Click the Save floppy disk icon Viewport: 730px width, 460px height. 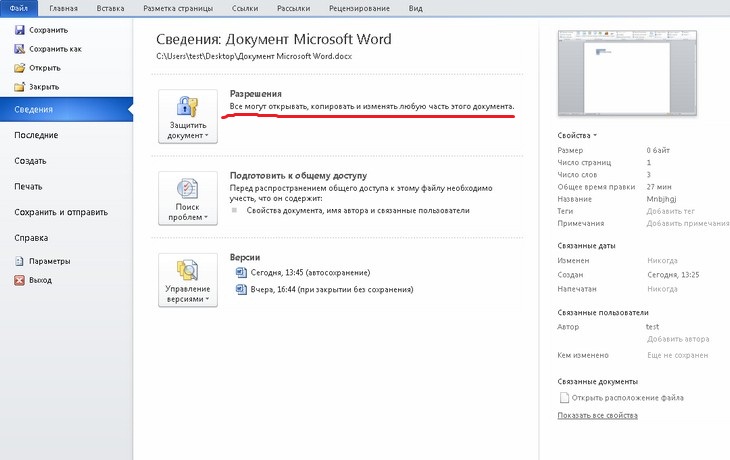[x=20, y=30]
